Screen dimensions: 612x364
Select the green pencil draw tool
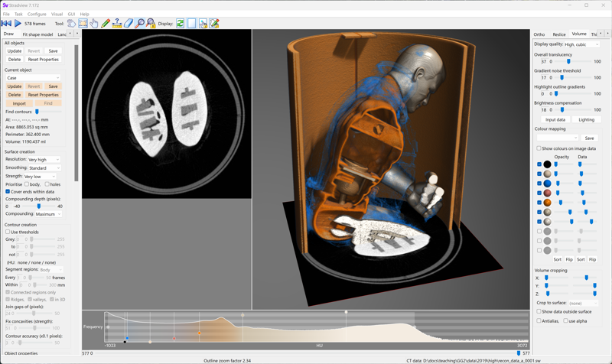tap(106, 24)
